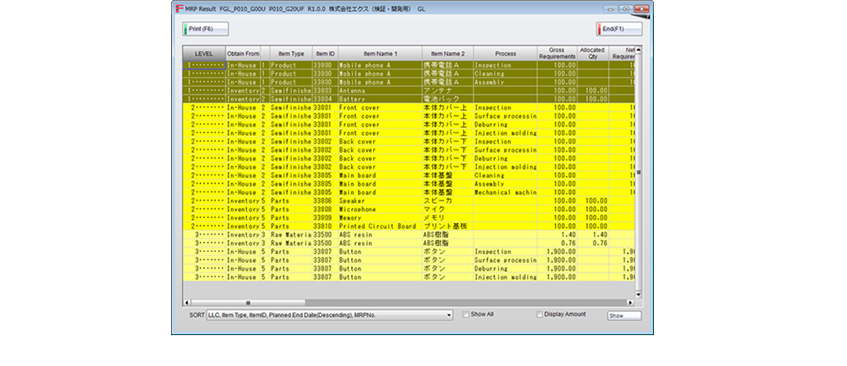Click the Gross Requirements column header
847x366 pixels.
557,53
